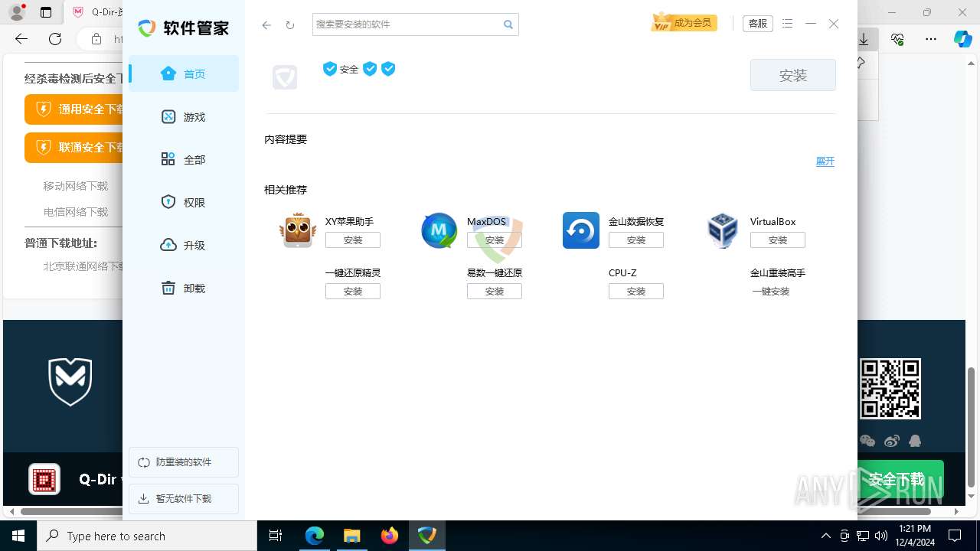Click the 联通安全下载 orange button on webpage
This screenshot has width=980, height=551.
click(74, 148)
